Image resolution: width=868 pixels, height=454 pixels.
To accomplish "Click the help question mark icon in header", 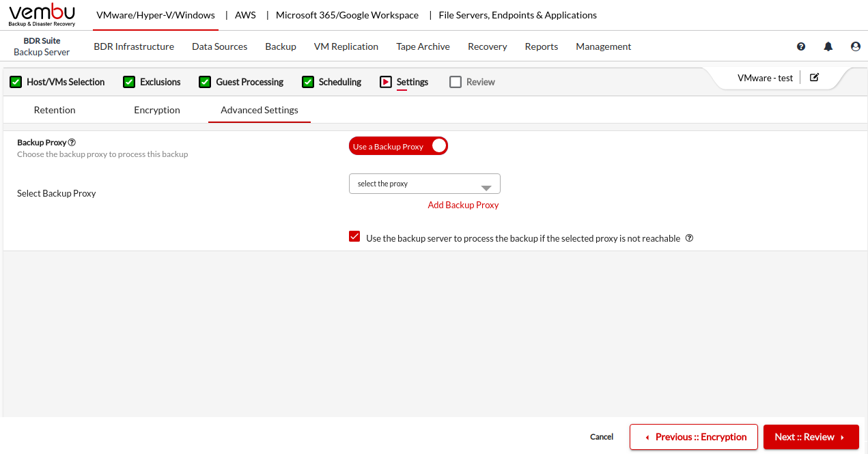I will 801,46.
